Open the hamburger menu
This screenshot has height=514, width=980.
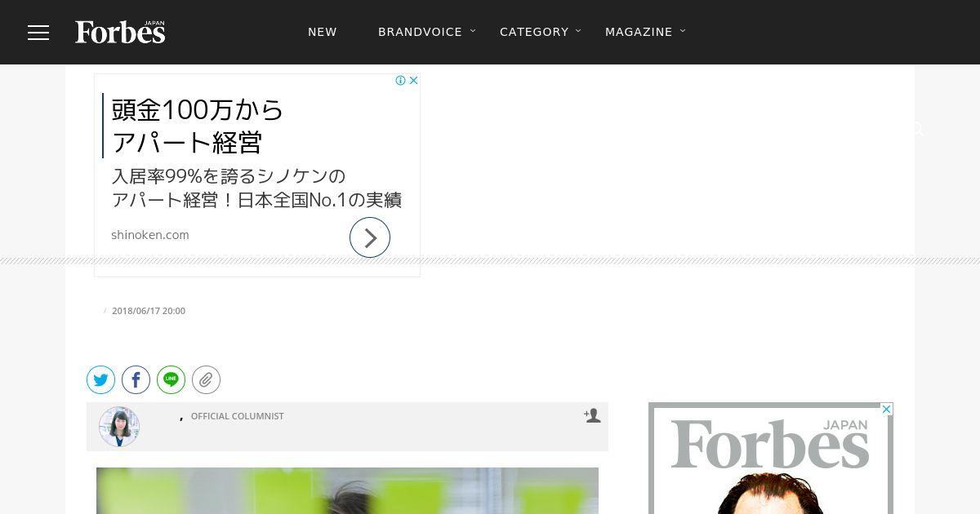click(38, 32)
